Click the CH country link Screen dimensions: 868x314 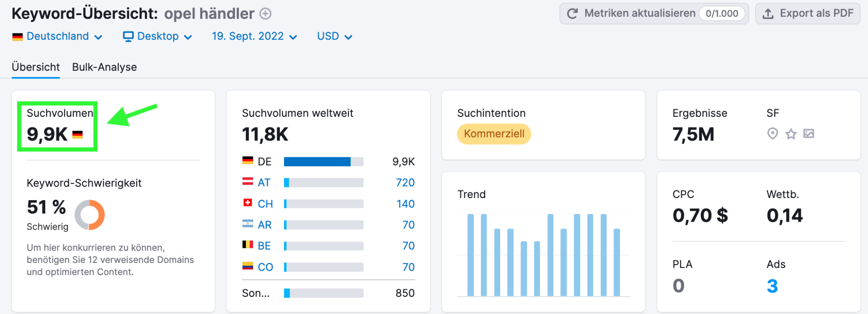265,204
